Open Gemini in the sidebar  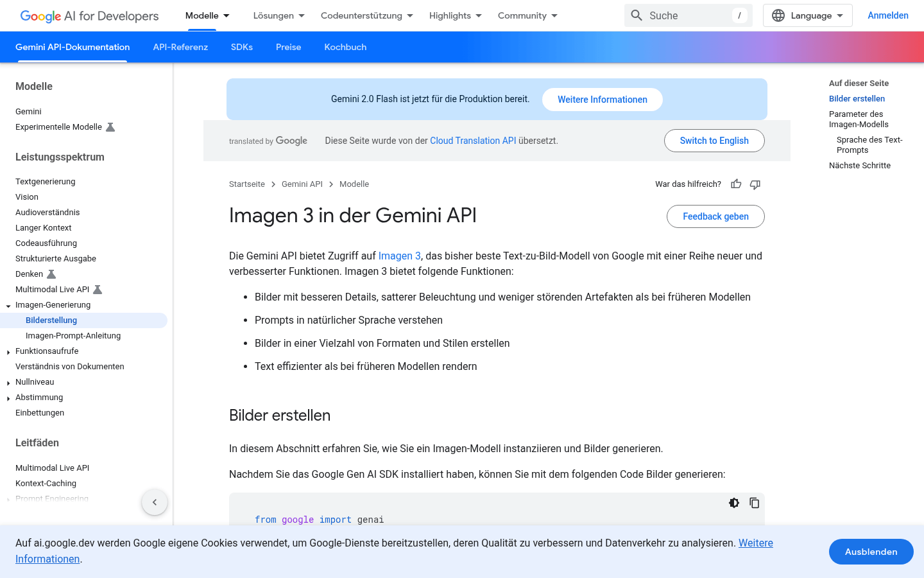28,112
